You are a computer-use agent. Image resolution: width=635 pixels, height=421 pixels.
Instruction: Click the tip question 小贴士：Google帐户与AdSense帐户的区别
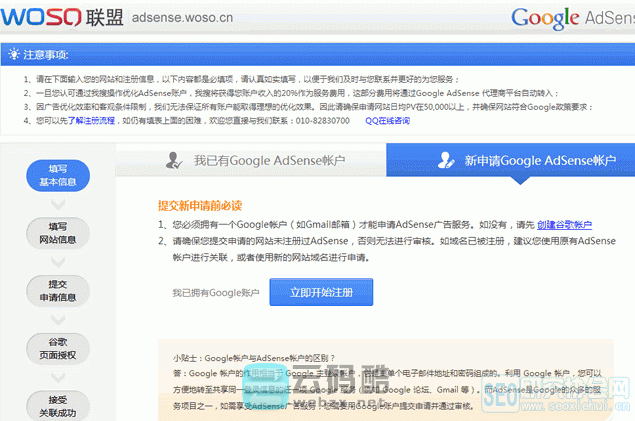coord(254,358)
